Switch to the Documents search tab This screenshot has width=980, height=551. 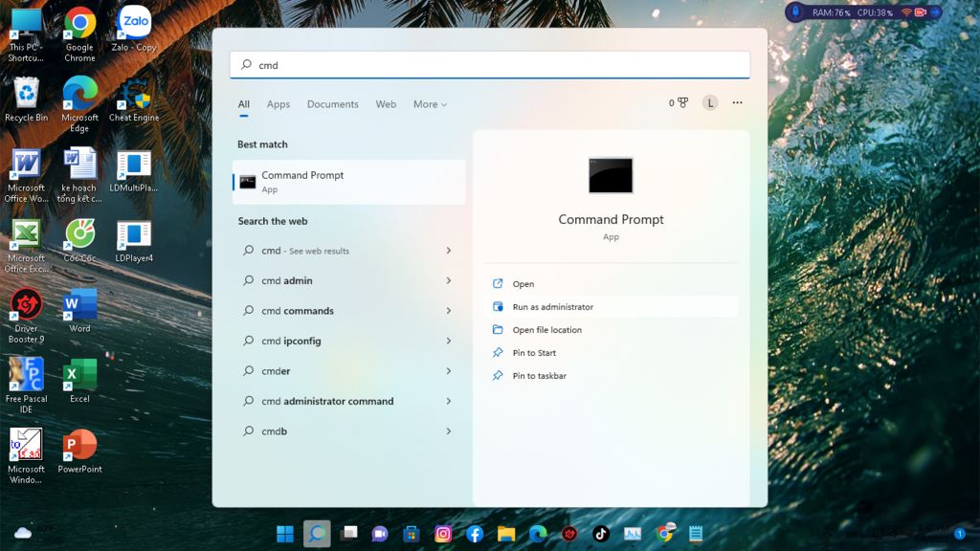tap(332, 104)
